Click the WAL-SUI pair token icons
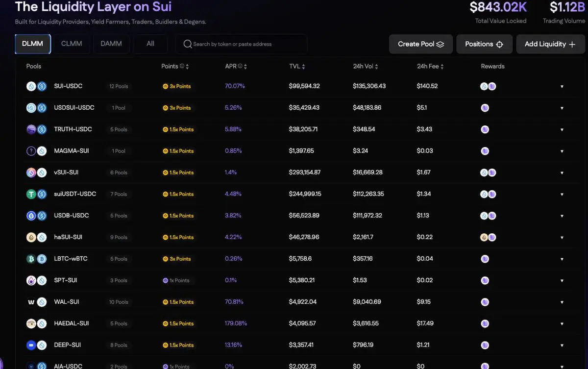The height and width of the screenshot is (369, 588). coord(36,302)
